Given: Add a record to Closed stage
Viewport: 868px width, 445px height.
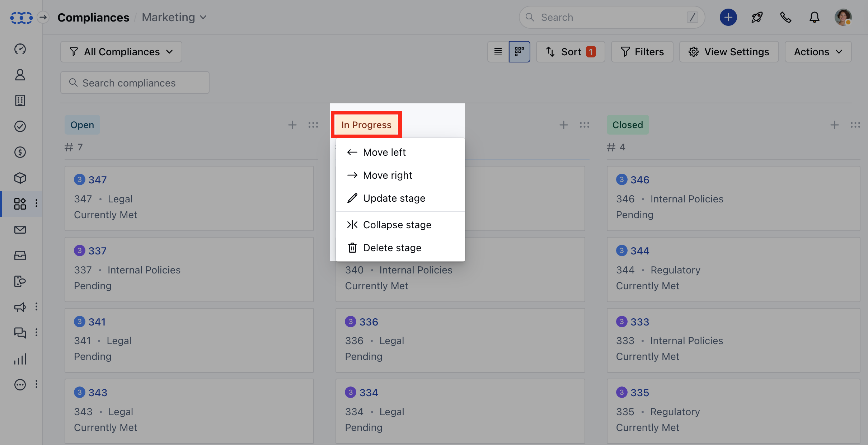Looking at the screenshot, I should (x=835, y=125).
